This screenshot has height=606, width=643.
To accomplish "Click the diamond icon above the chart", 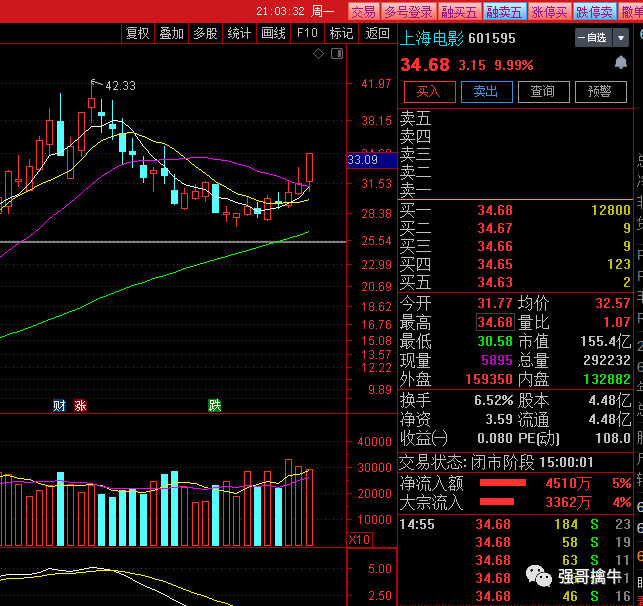I will pyautogui.click(x=318, y=53).
